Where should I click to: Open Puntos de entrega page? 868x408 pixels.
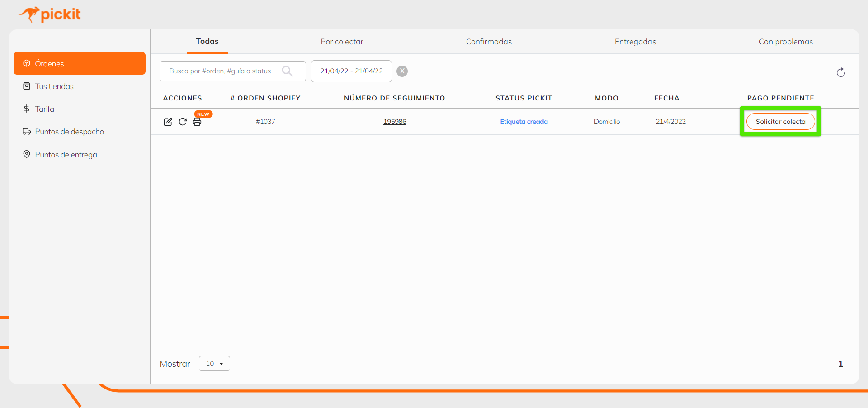coord(66,155)
